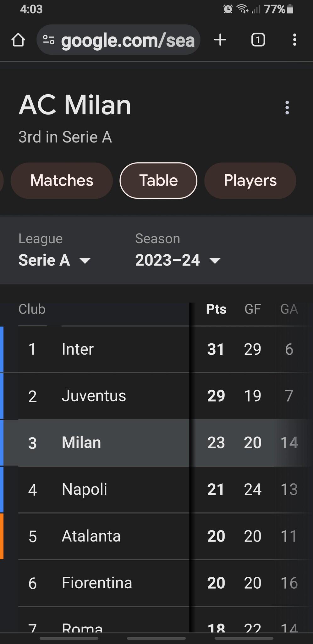Expand the Serie A league dropdown
313x644 pixels.
click(54, 260)
